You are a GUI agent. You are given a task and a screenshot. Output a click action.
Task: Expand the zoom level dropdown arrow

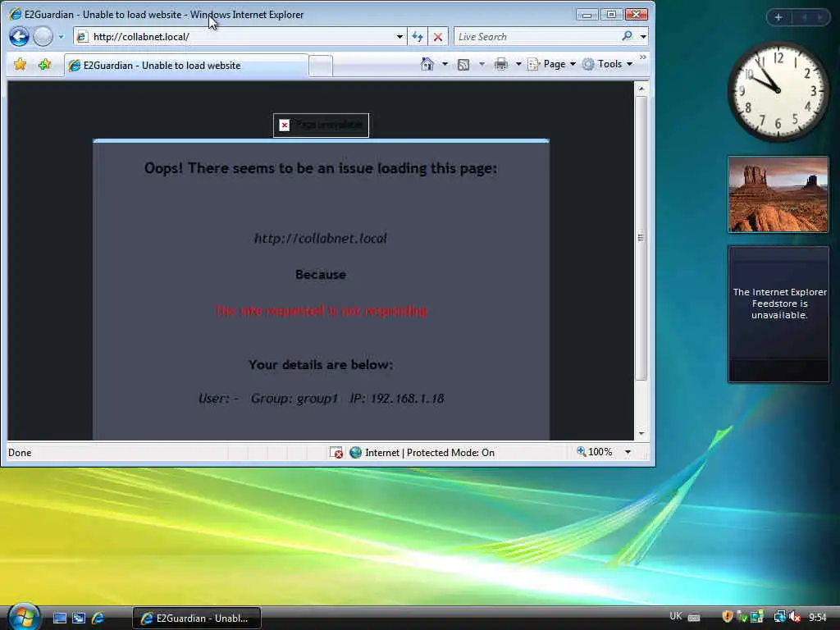[x=628, y=452]
